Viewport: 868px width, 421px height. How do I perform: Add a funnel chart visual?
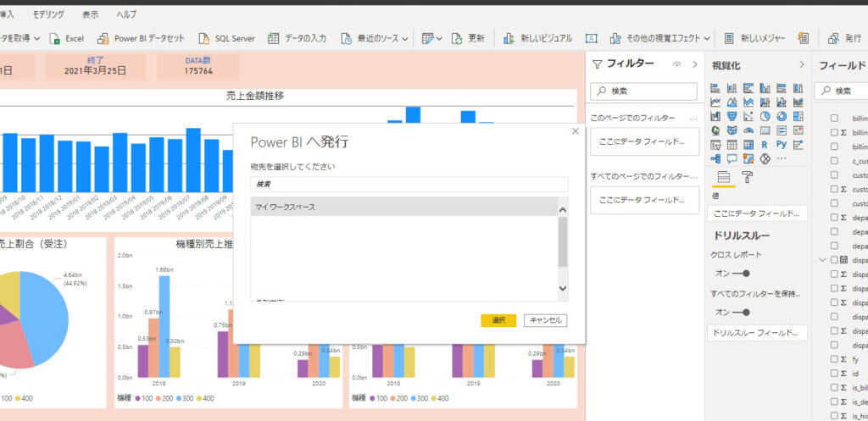[732, 117]
